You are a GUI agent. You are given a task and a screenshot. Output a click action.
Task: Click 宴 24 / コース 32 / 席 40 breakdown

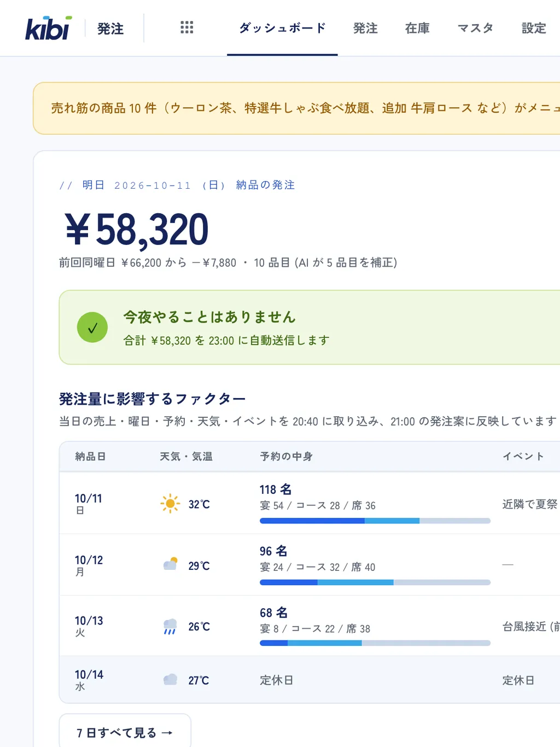[318, 567]
